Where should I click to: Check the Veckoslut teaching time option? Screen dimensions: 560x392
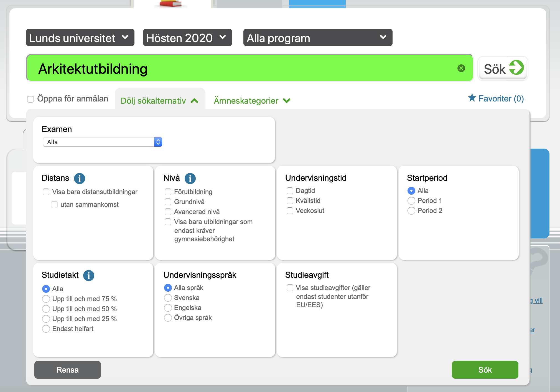290,211
